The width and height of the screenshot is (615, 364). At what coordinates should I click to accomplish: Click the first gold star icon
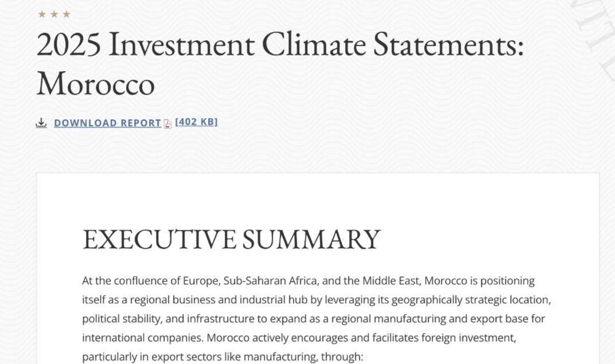pos(42,14)
